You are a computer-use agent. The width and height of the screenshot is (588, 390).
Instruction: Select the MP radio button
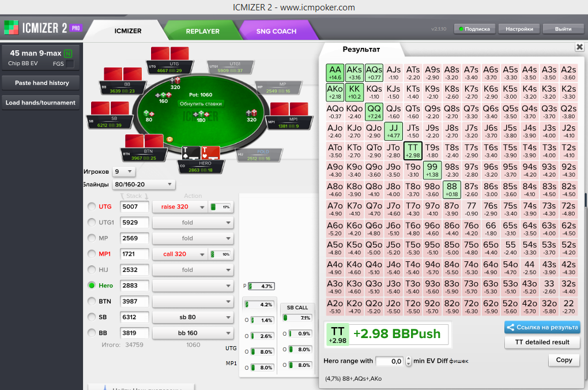[x=92, y=238]
